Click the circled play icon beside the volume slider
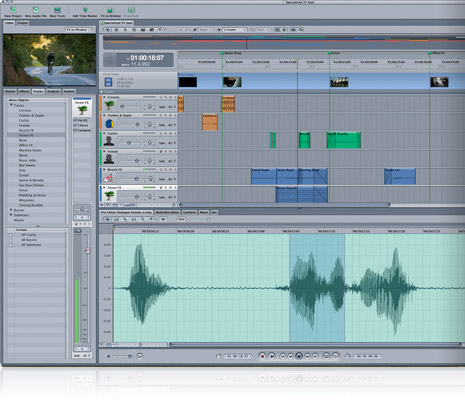Image resolution: width=465 pixels, height=410 pixels. (140, 356)
